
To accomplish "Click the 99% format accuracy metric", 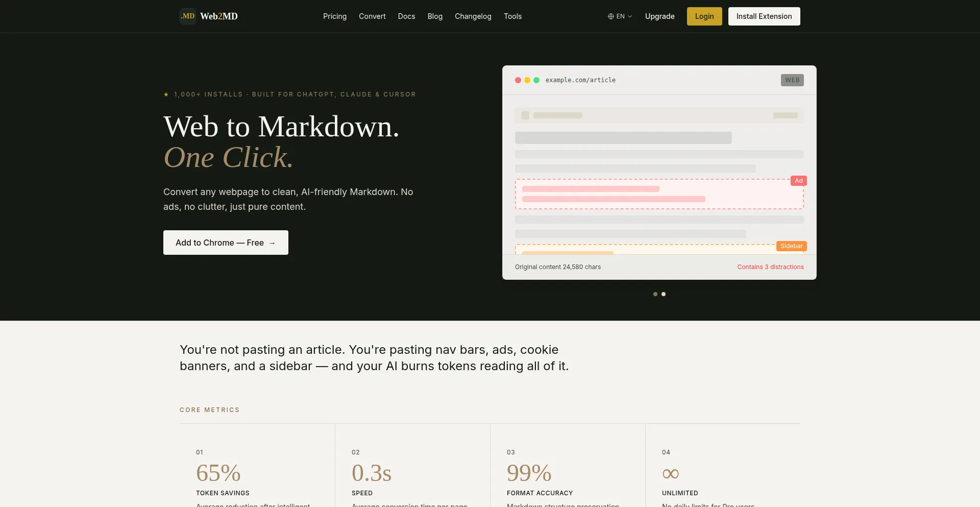I will pyautogui.click(x=529, y=473).
